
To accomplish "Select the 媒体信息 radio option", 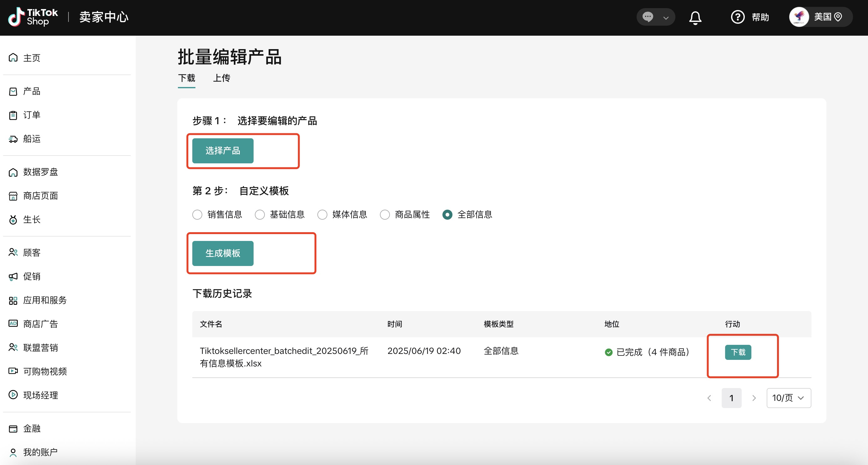I will tap(322, 214).
